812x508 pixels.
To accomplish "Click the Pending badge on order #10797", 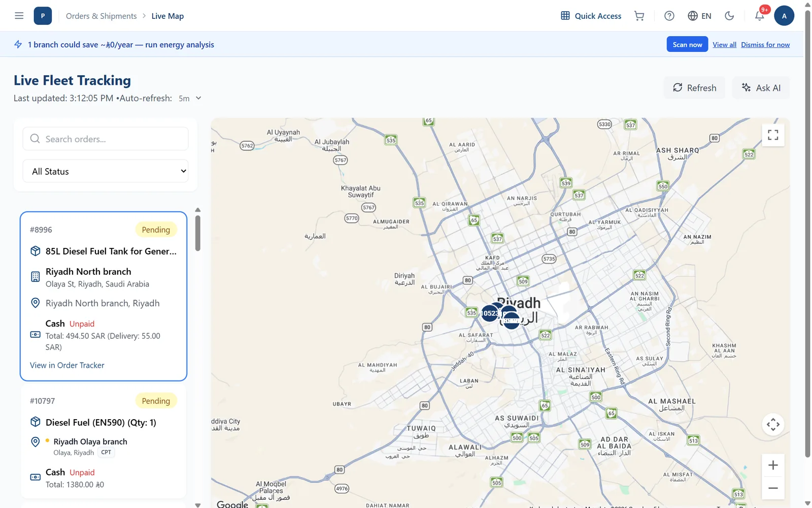I will pyautogui.click(x=156, y=401).
